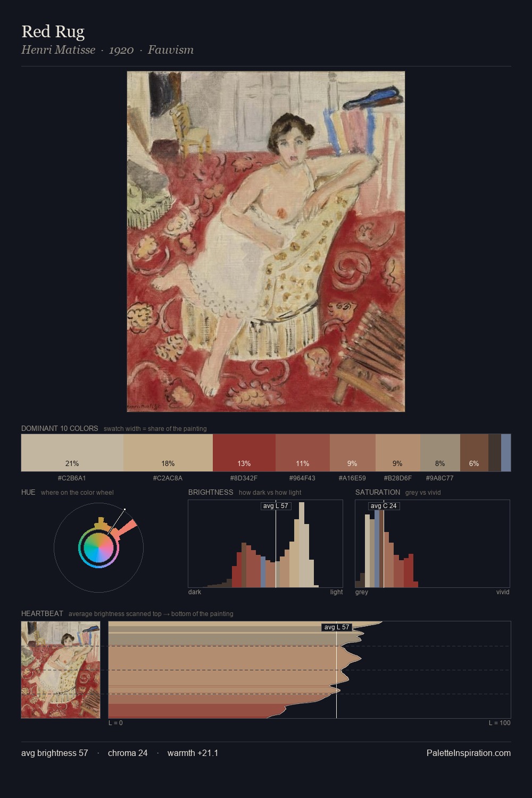The image size is (532, 798).
Task: Click the Red Rug painting image
Action: 266,242
